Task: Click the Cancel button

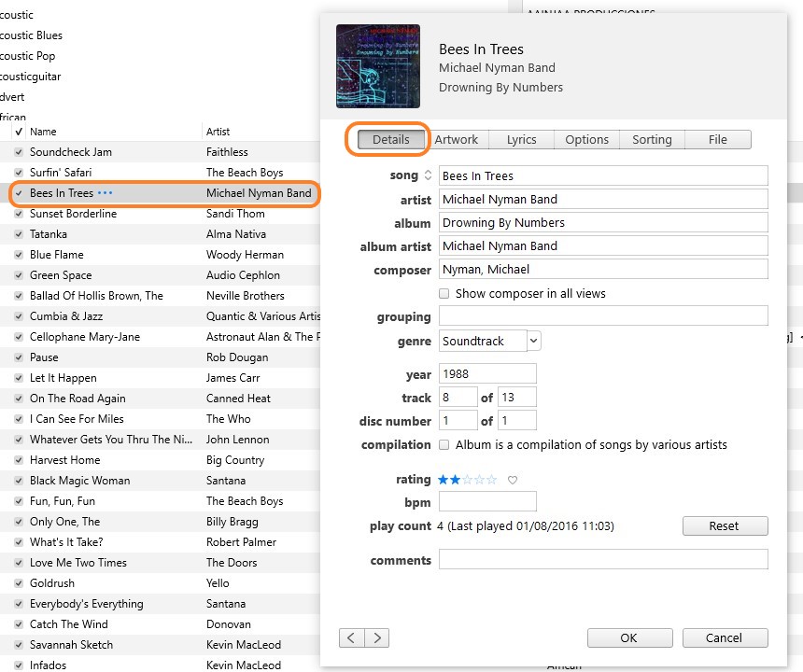Action: pyautogui.click(x=726, y=637)
